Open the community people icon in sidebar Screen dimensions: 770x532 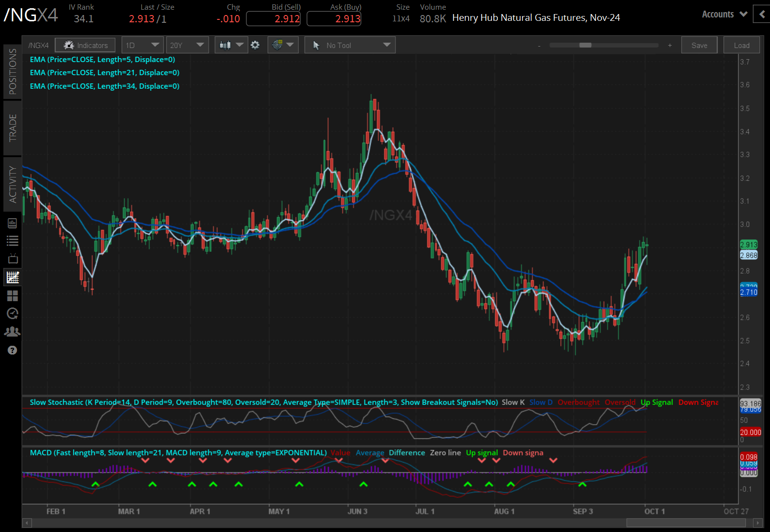[x=12, y=332]
